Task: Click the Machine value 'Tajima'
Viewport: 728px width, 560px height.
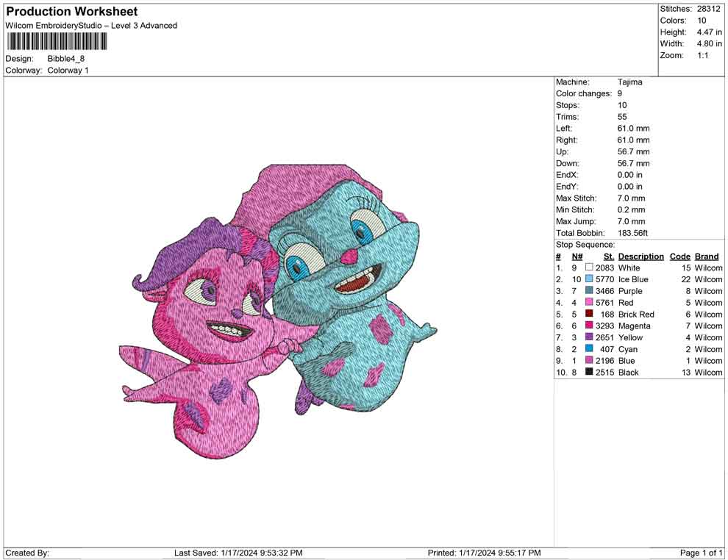Action: point(629,82)
